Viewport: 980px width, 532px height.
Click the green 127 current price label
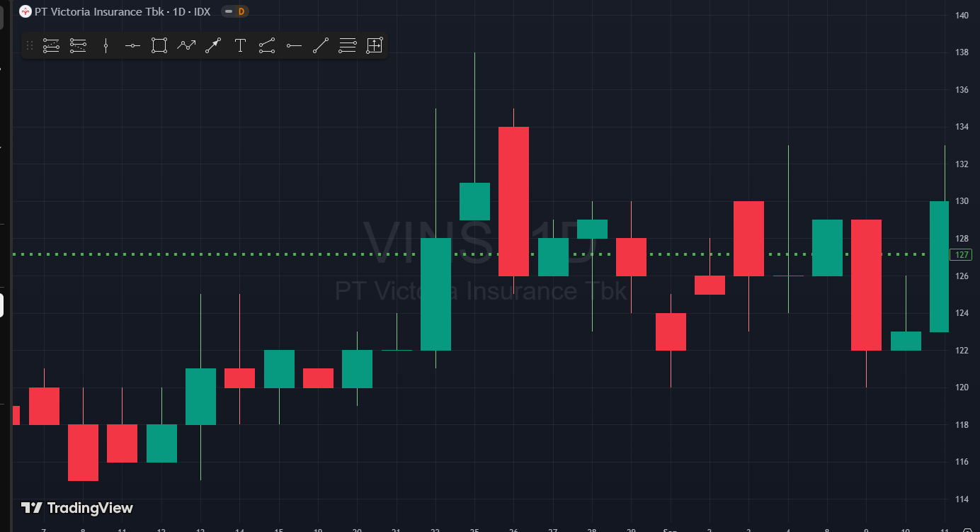click(962, 255)
